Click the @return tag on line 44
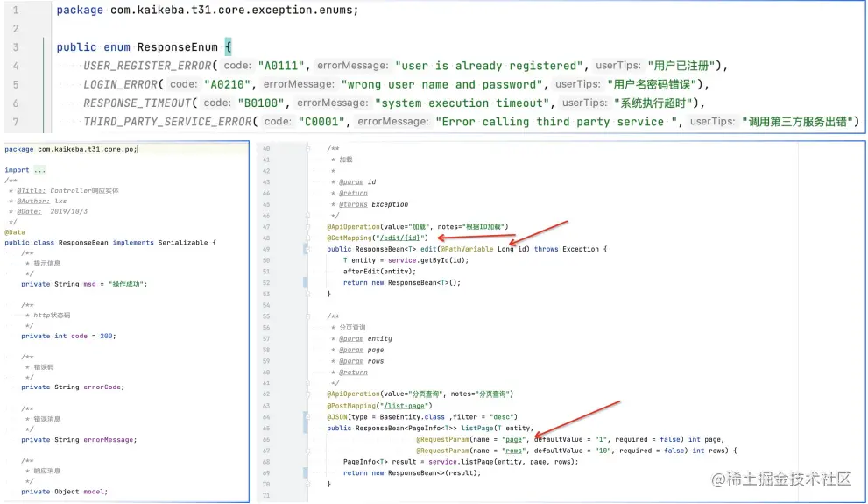 click(x=353, y=194)
